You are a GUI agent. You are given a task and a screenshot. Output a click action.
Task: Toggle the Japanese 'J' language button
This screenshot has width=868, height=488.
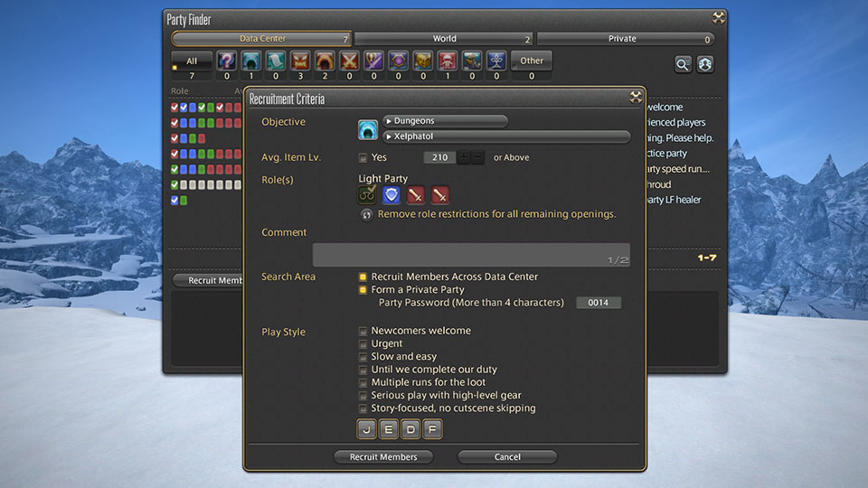366,429
